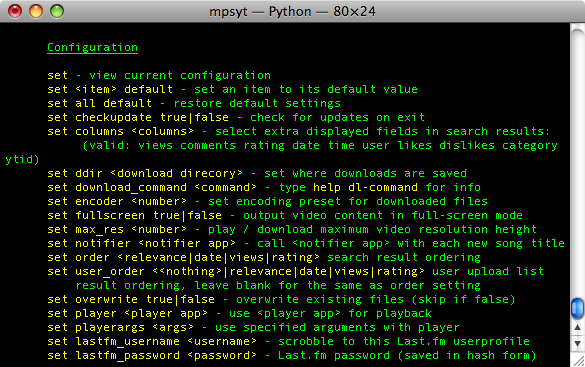585x367 pixels.
Task: Click the scrollbar down arrow
Action: click(x=577, y=343)
